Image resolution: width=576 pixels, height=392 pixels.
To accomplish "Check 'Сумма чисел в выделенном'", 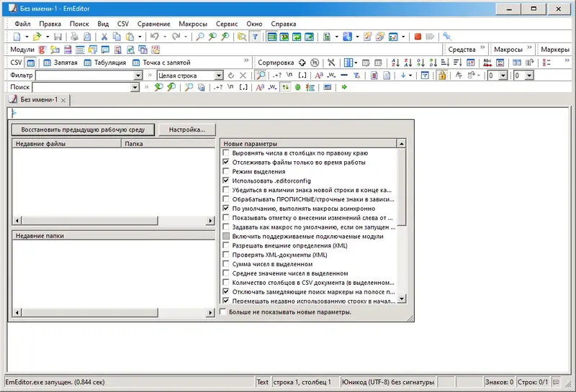I will 226,263.
